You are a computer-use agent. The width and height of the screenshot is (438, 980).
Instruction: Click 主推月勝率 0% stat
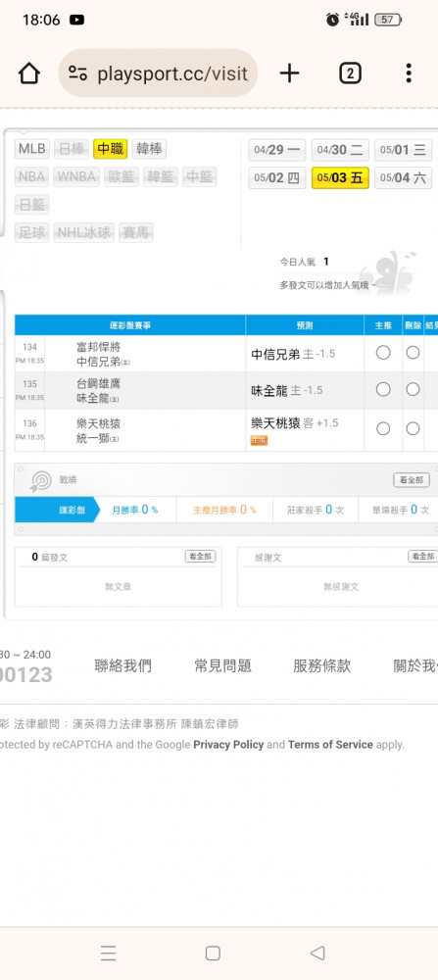coord(224,510)
